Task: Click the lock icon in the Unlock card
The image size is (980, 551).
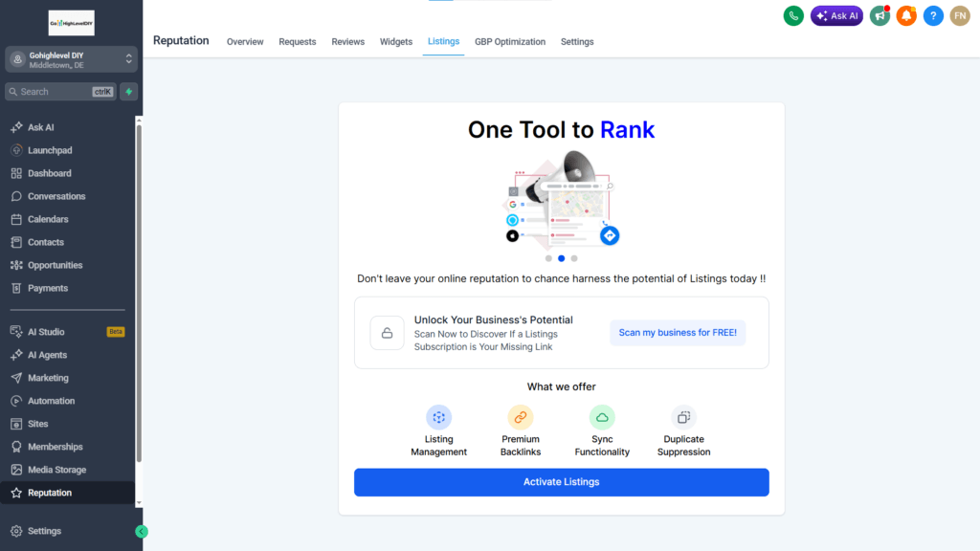Action: 387,333
